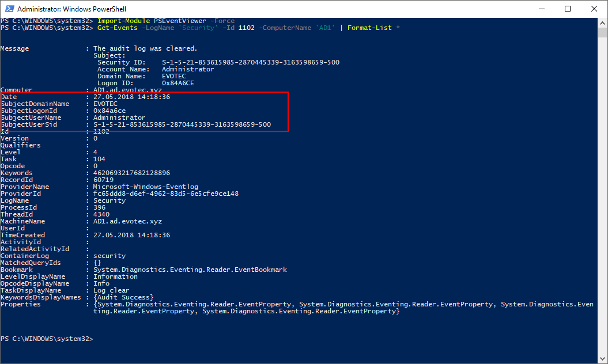Image resolution: width=608 pixels, height=364 pixels.
Task: Click the event Id value 1102
Action: [246, 27]
